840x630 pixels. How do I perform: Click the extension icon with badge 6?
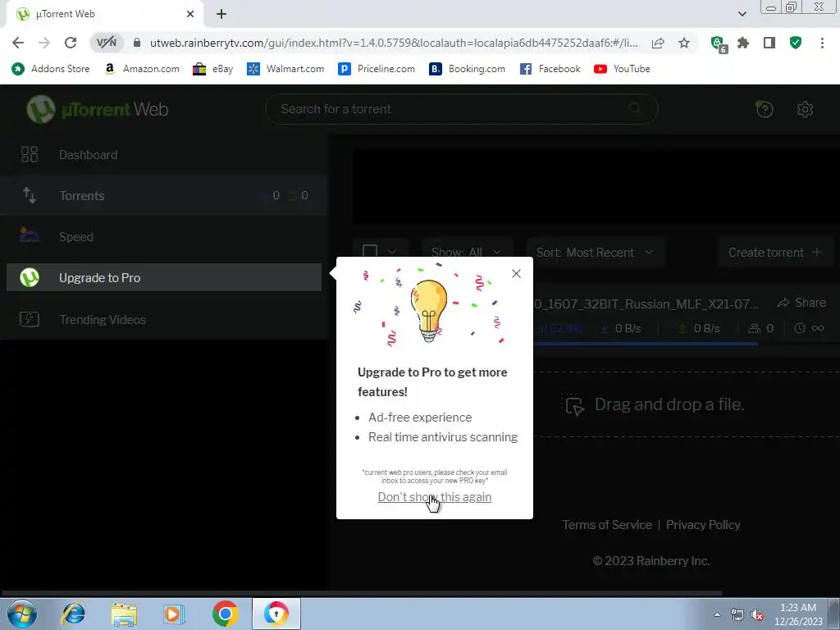718,44
